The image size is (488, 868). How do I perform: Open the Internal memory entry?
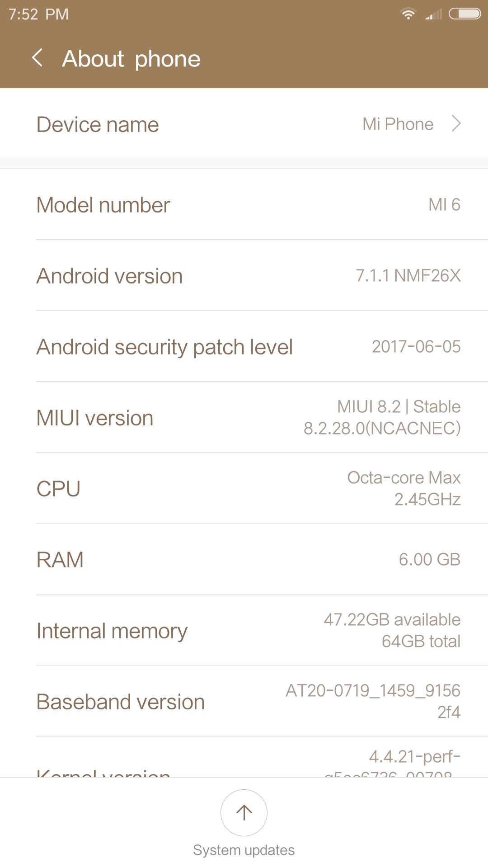[x=244, y=631]
